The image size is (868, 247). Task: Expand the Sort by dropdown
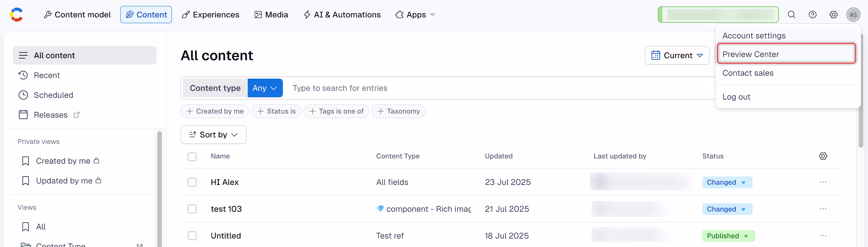pyautogui.click(x=213, y=135)
